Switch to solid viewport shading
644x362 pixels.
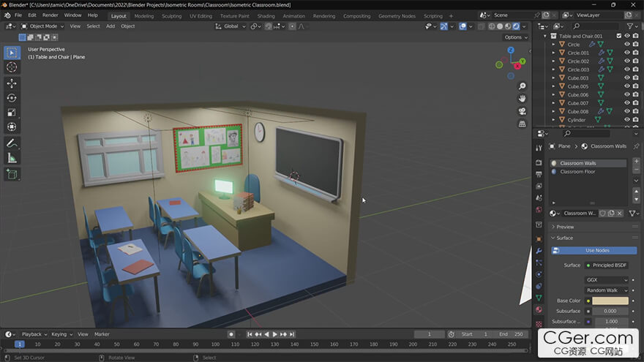point(500,26)
